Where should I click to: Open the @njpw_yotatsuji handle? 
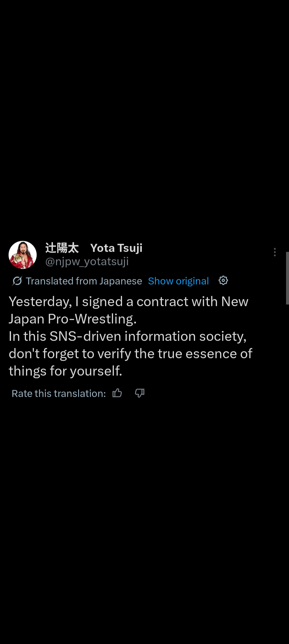[x=87, y=262]
